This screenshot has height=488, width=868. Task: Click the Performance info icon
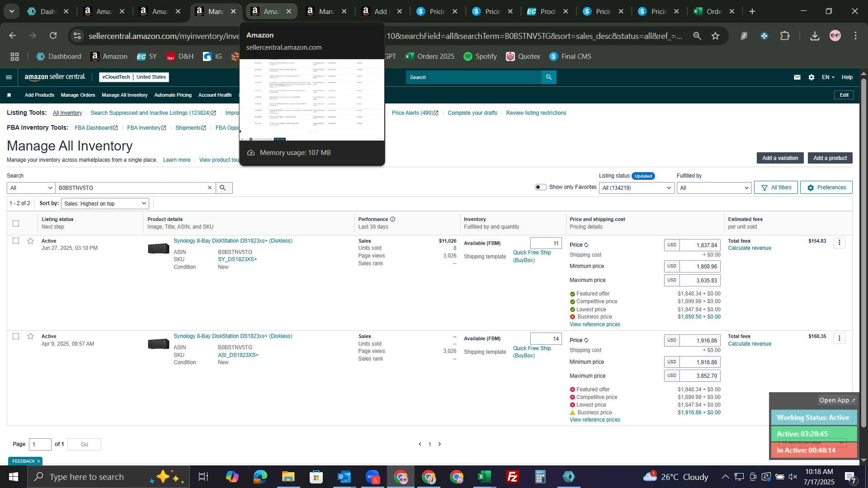coord(393,219)
